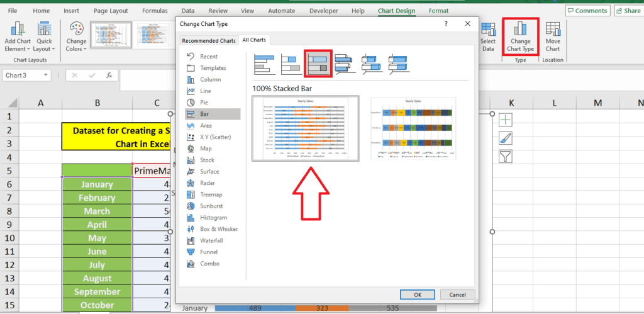Click Chart Styles brush button
Image resolution: width=644 pixels, height=314 pixels.
coord(505,138)
